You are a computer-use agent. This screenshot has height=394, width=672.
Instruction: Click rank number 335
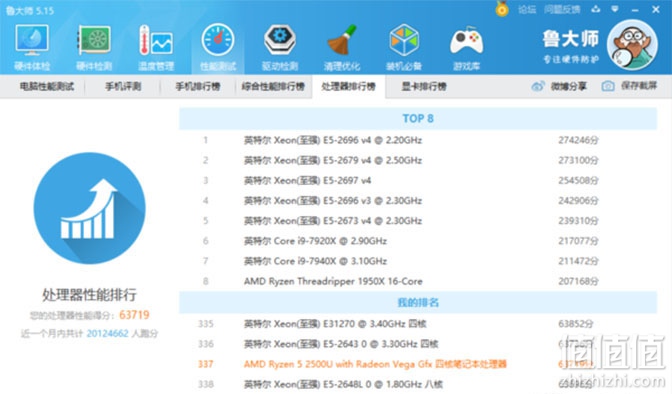(206, 324)
